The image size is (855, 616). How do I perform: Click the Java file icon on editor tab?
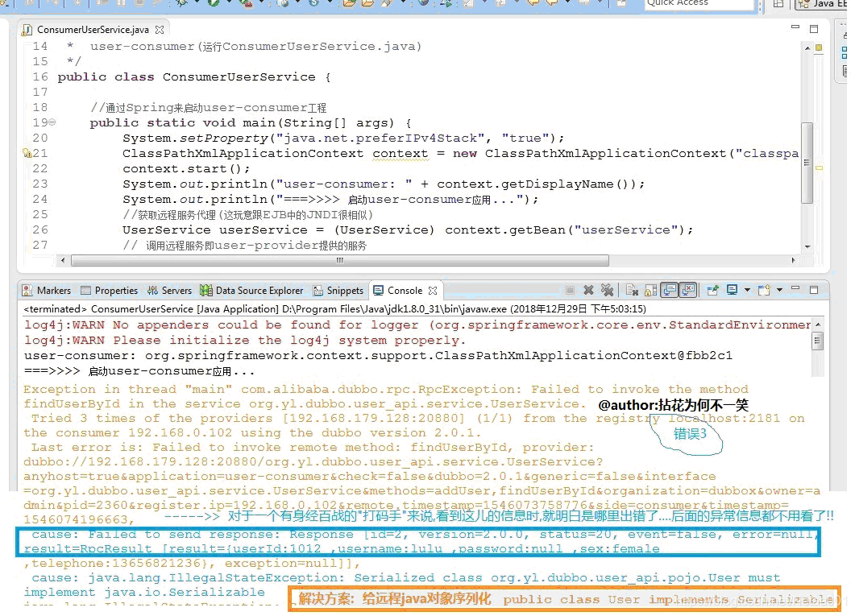click(x=27, y=30)
